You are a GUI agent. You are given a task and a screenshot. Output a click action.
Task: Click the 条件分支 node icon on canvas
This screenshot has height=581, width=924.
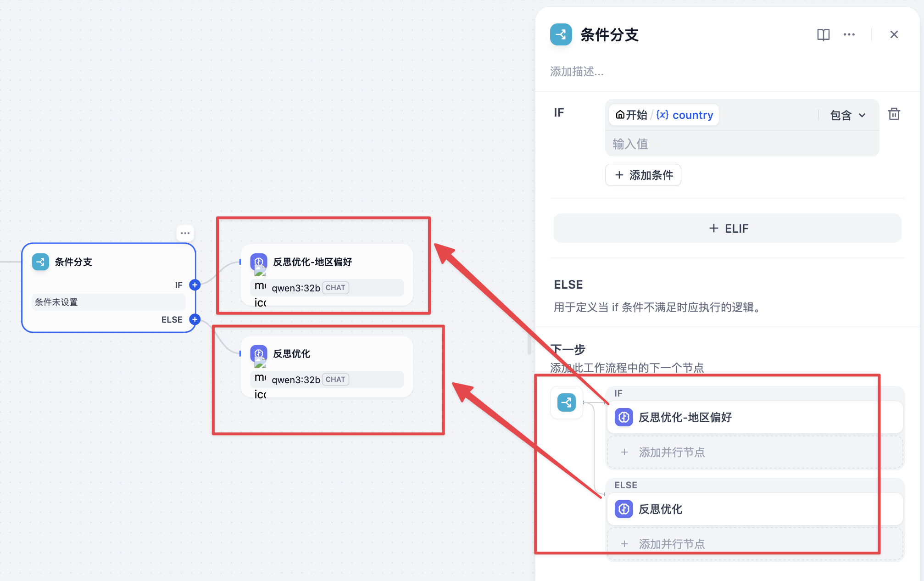click(40, 262)
